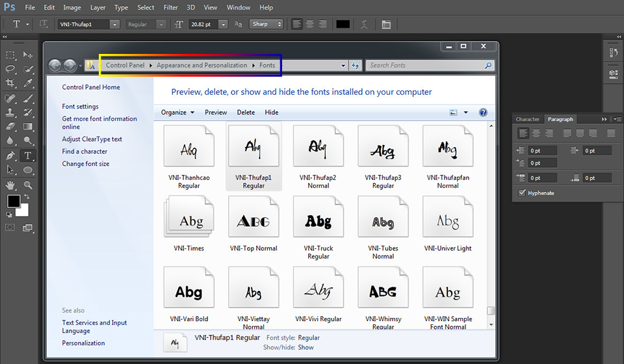Screen dimensions: 624x364
Task: Reset default foreground and background colors
Action: (x=8, y=214)
